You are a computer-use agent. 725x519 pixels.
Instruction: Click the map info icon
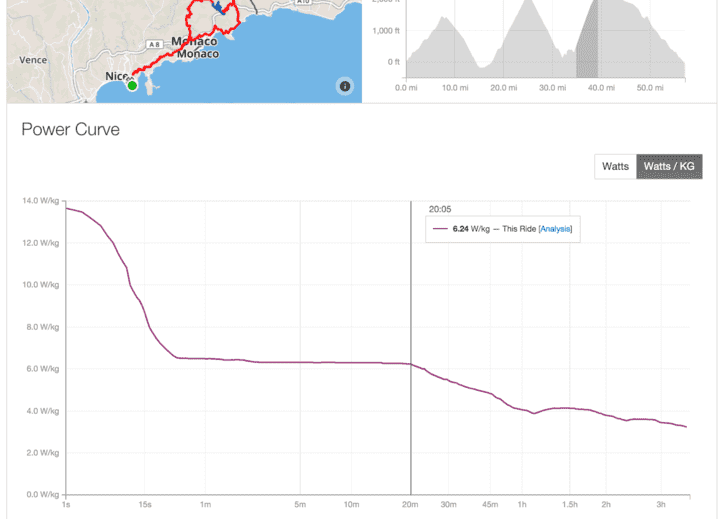click(345, 86)
